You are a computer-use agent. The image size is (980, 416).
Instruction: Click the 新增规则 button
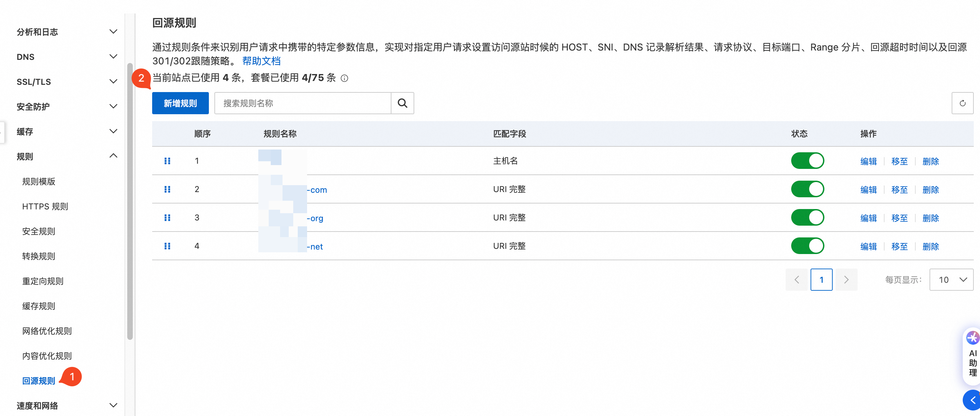point(180,103)
